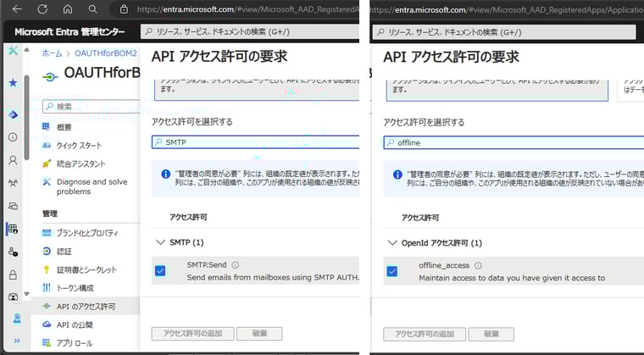This screenshot has width=644, height=355.
Task: Click the left browser address bar URL
Action: coord(247,9)
